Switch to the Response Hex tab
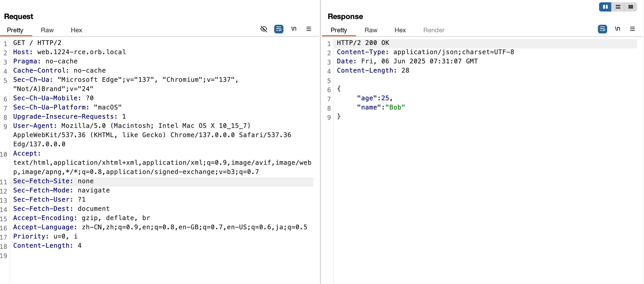The width and height of the screenshot is (644, 284). tap(400, 30)
